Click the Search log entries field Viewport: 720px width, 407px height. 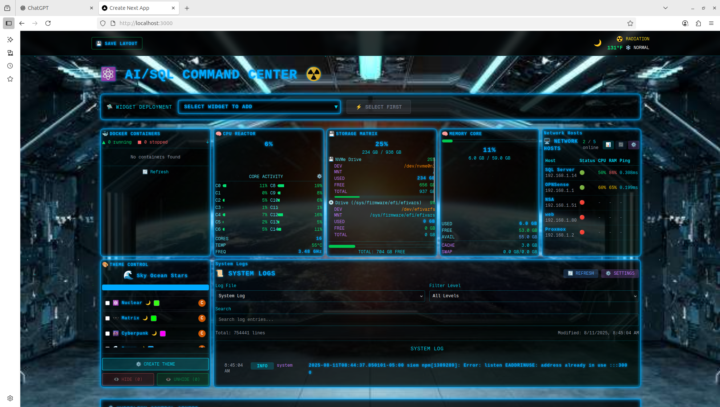(427, 319)
